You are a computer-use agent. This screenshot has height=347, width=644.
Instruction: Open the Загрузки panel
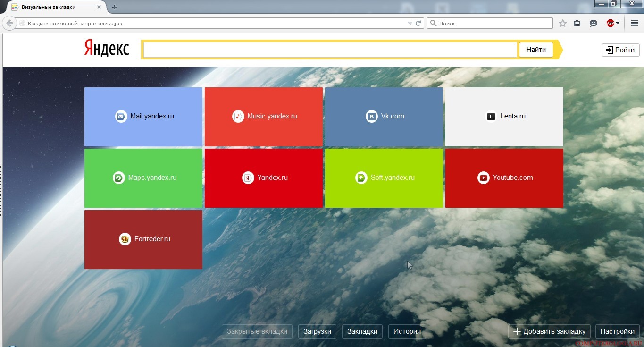click(x=317, y=331)
